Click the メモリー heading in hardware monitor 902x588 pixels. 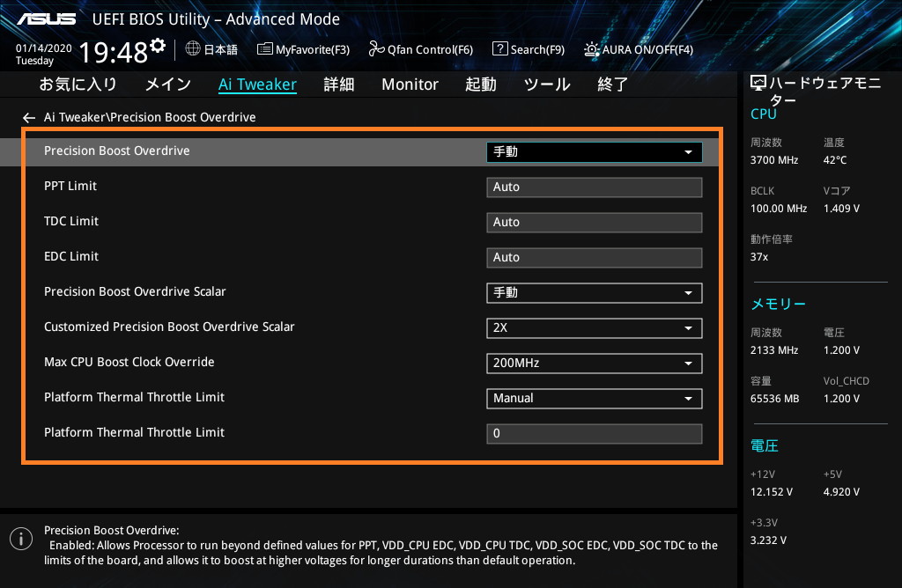click(779, 304)
